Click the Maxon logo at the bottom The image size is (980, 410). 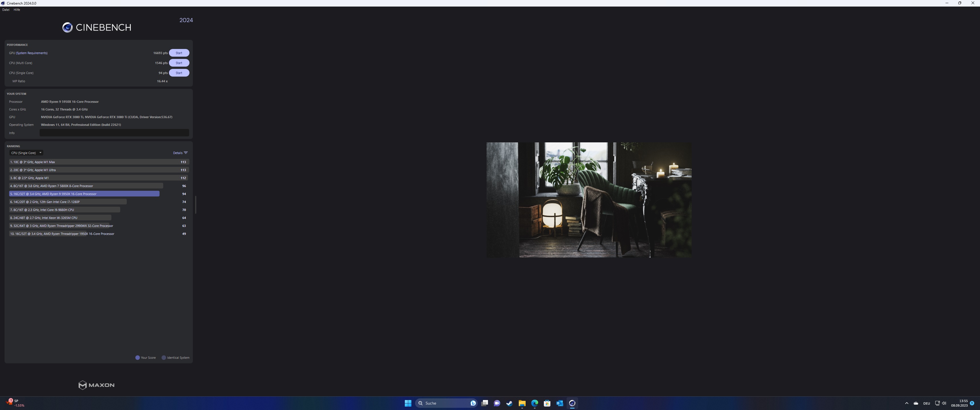click(96, 385)
